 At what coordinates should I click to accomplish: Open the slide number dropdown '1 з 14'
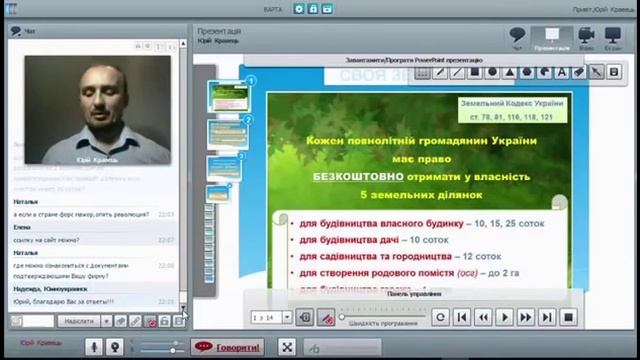(287, 317)
